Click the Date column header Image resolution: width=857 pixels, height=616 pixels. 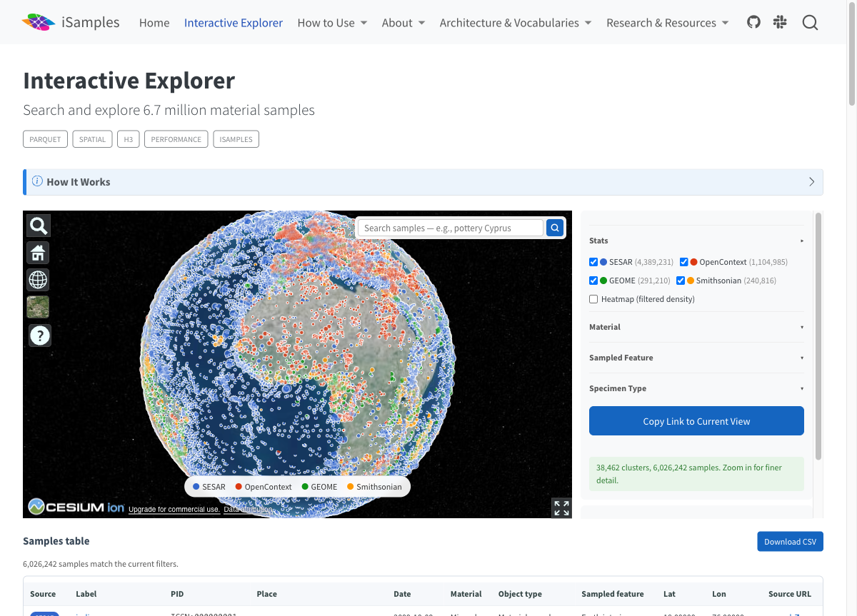(x=402, y=594)
